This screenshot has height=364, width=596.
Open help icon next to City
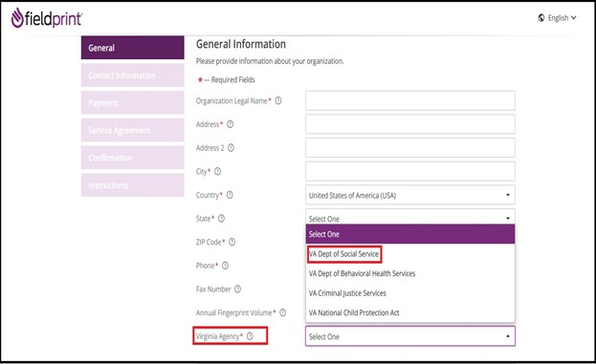(217, 171)
